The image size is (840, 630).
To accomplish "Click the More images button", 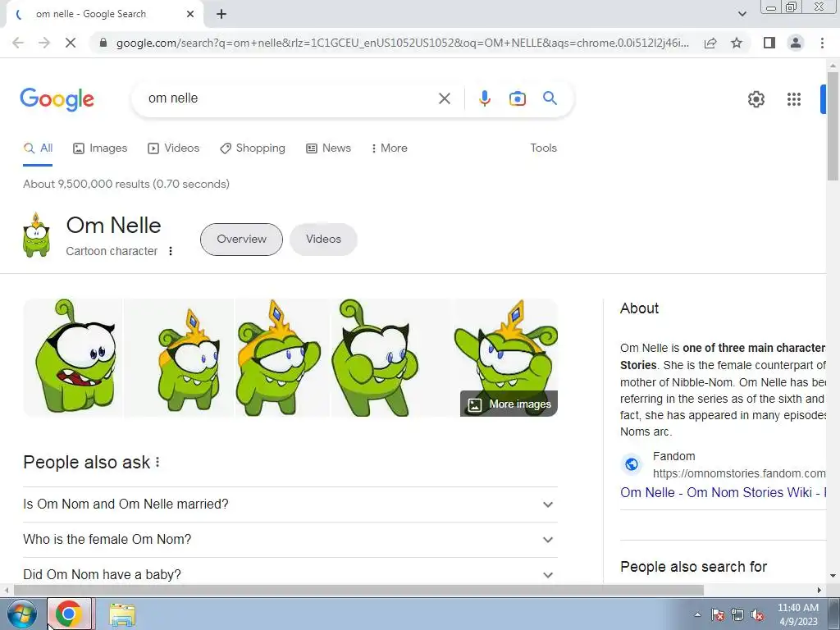I will click(509, 404).
